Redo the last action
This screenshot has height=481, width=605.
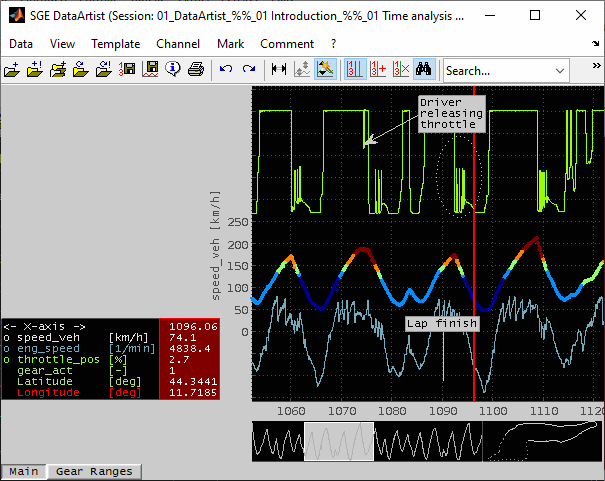(x=249, y=70)
